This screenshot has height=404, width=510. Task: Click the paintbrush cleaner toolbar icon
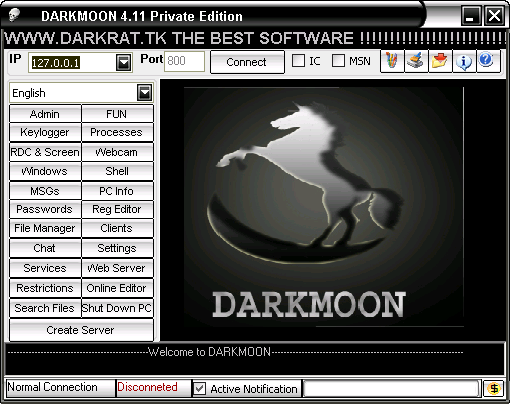pyautogui.click(x=416, y=61)
